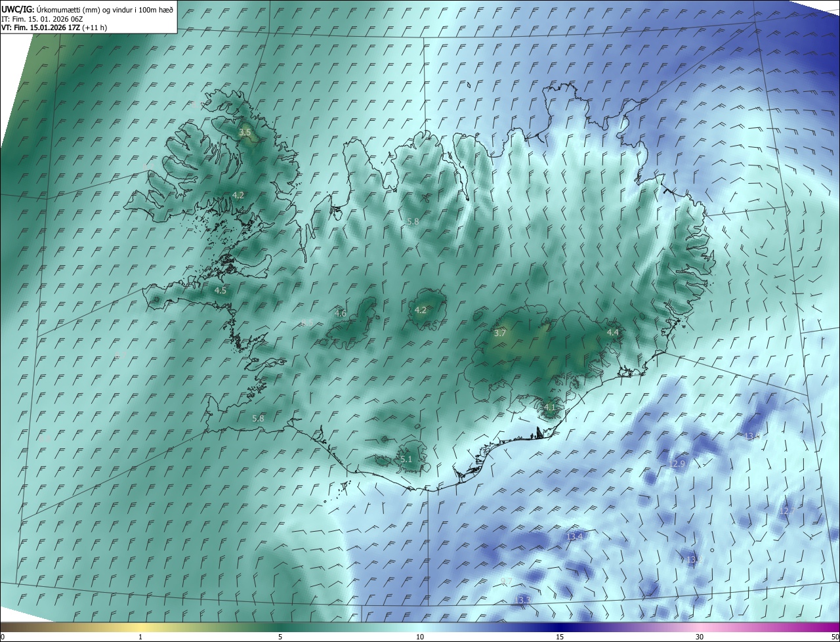The width and height of the screenshot is (840, 642).
Task: Click the 12.9 value label over the sea
Action: 677,464
